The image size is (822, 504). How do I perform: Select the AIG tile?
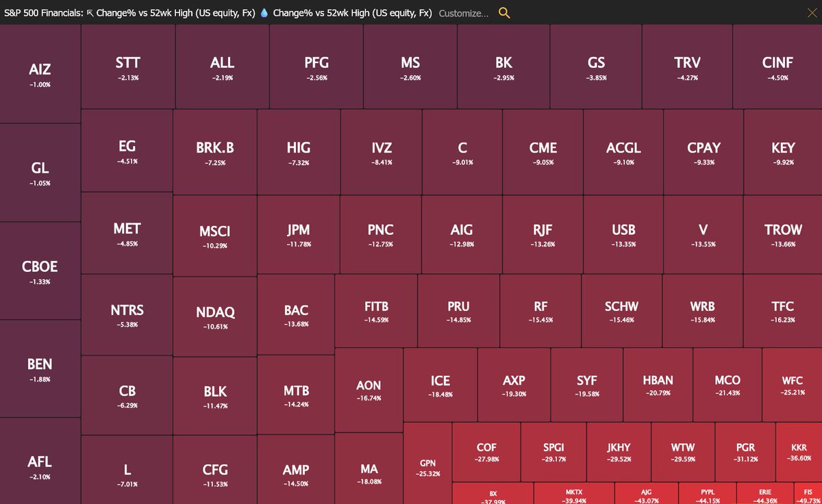pos(462,235)
